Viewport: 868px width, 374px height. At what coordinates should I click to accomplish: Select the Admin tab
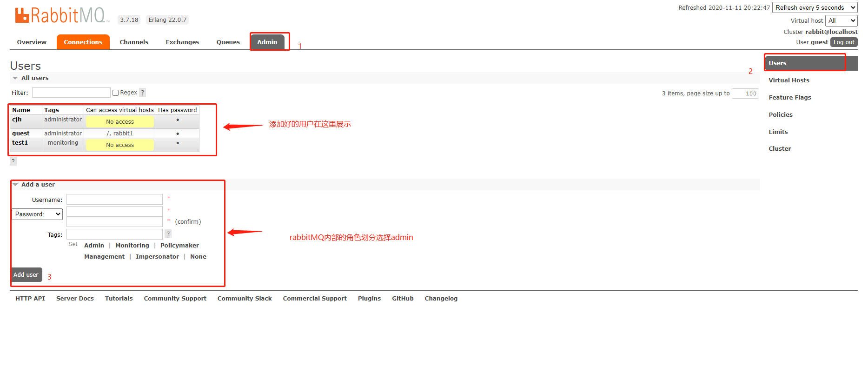(x=267, y=42)
